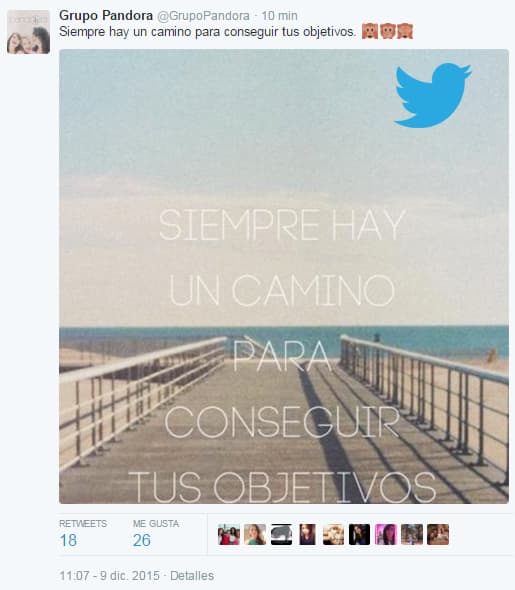This screenshot has width=515, height=590.
Task: Open the @GrupoPandora handle link
Action: click(203, 16)
